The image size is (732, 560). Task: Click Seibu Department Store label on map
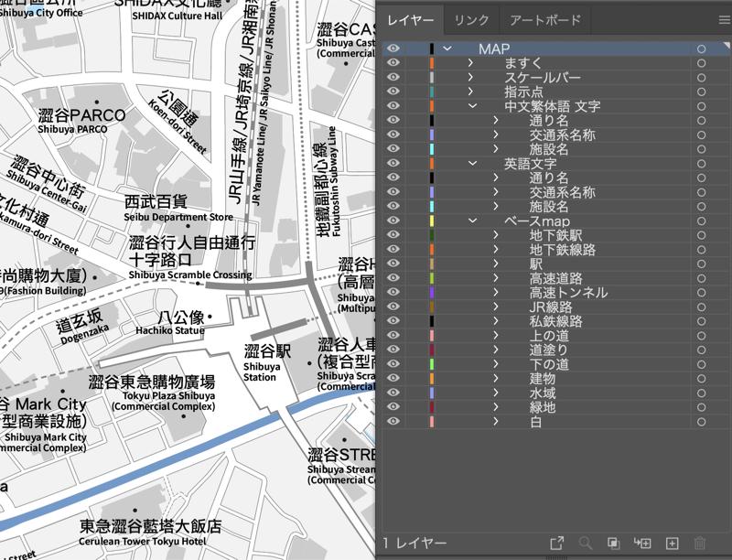pos(178,217)
